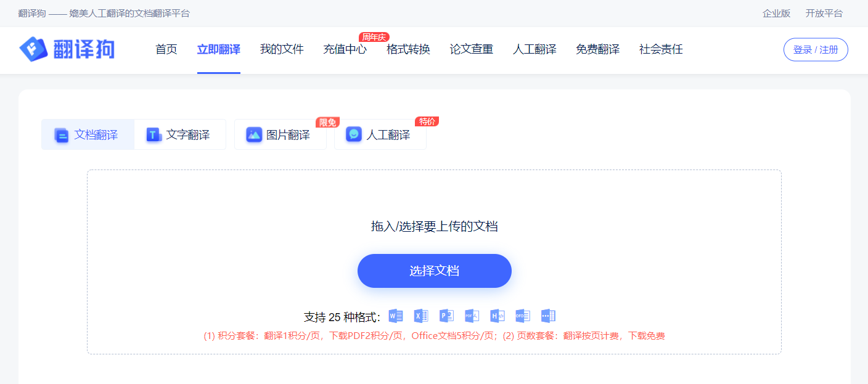Click the HTML format icon
This screenshot has width=868, height=384.
tap(497, 316)
